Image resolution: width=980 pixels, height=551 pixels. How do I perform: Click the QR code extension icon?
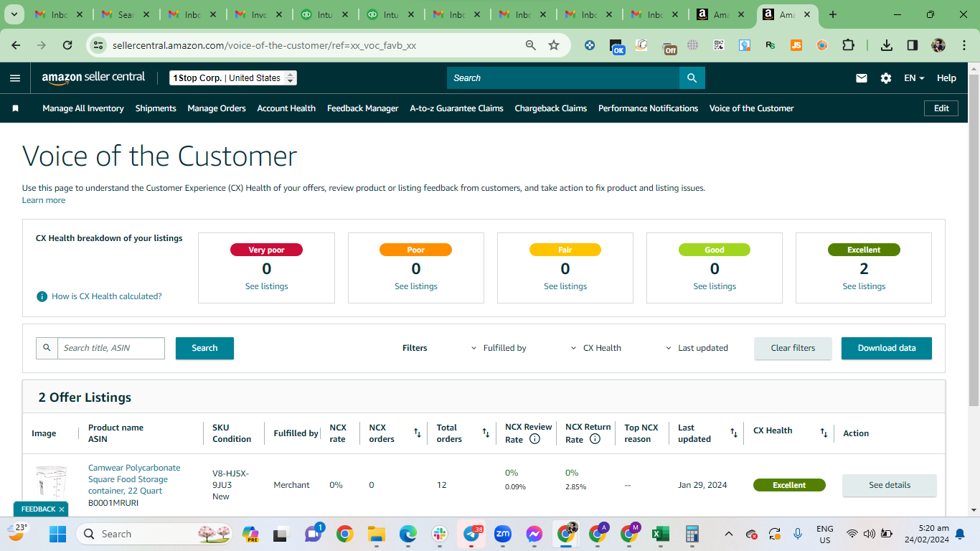click(719, 45)
